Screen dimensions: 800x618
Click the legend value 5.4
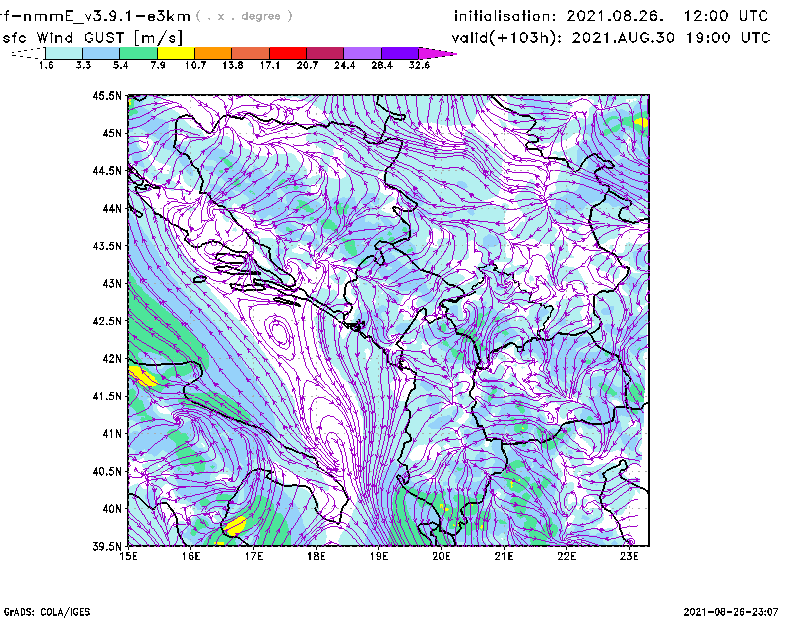[x=120, y=65]
